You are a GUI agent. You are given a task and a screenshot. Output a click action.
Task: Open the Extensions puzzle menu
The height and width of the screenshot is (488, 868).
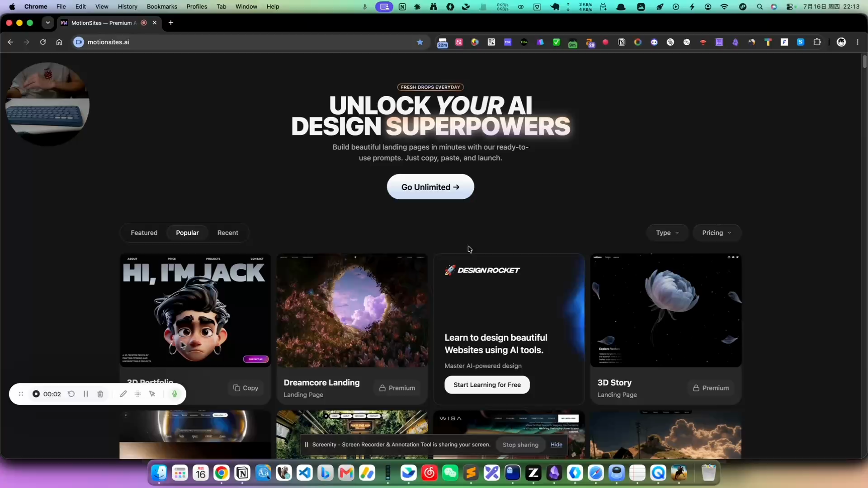click(x=817, y=42)
